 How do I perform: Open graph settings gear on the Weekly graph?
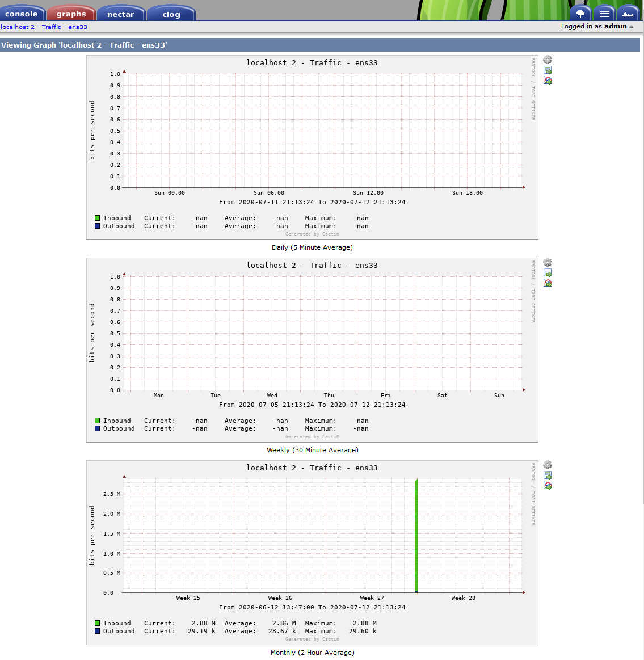pos(547,262)
